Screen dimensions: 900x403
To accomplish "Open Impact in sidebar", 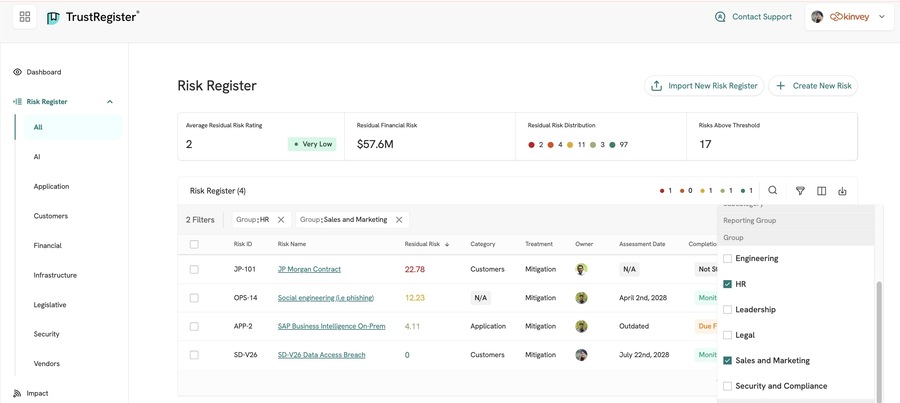I will 37,393.
